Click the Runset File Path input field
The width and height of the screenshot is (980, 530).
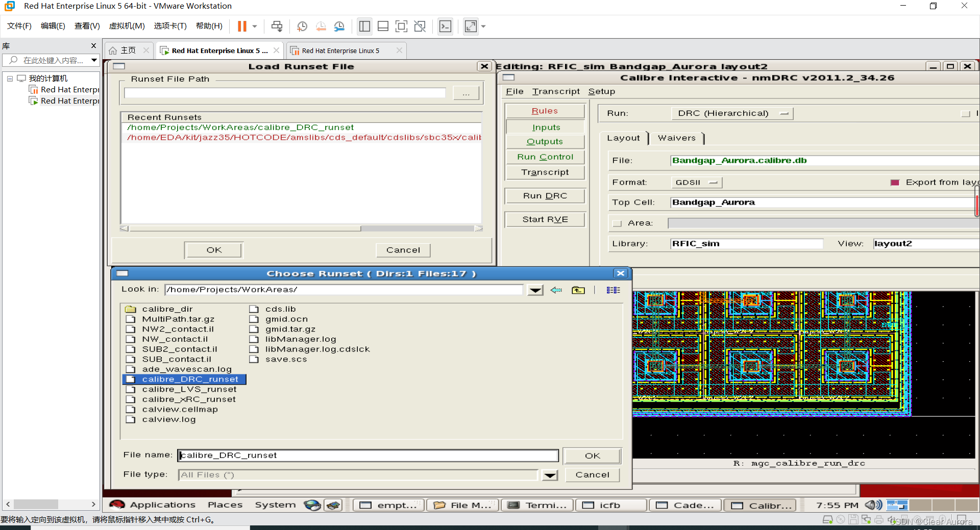pos(285,93)
